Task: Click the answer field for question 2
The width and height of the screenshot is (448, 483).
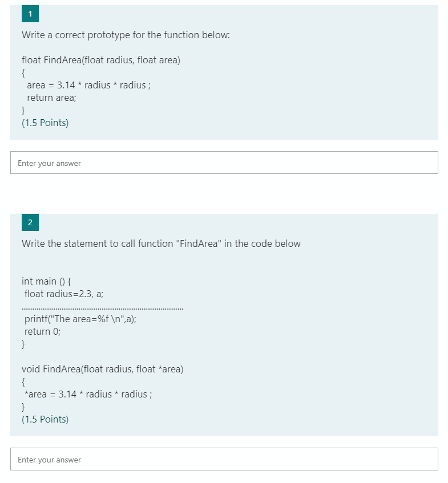Action: (224, 458)
